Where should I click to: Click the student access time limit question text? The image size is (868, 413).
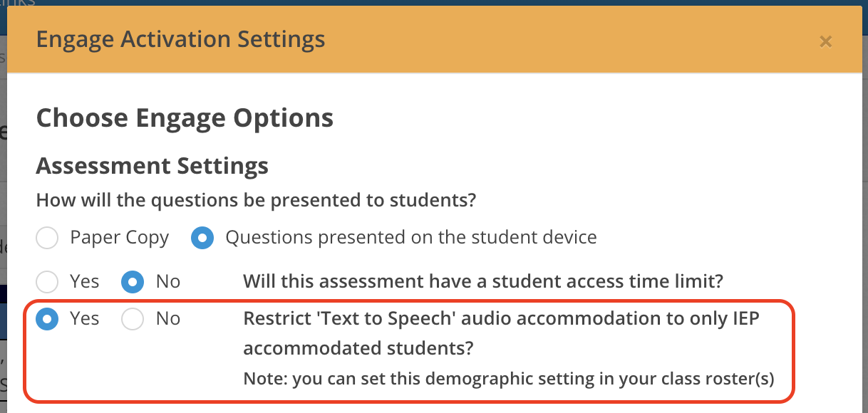(x=483, y=282)
